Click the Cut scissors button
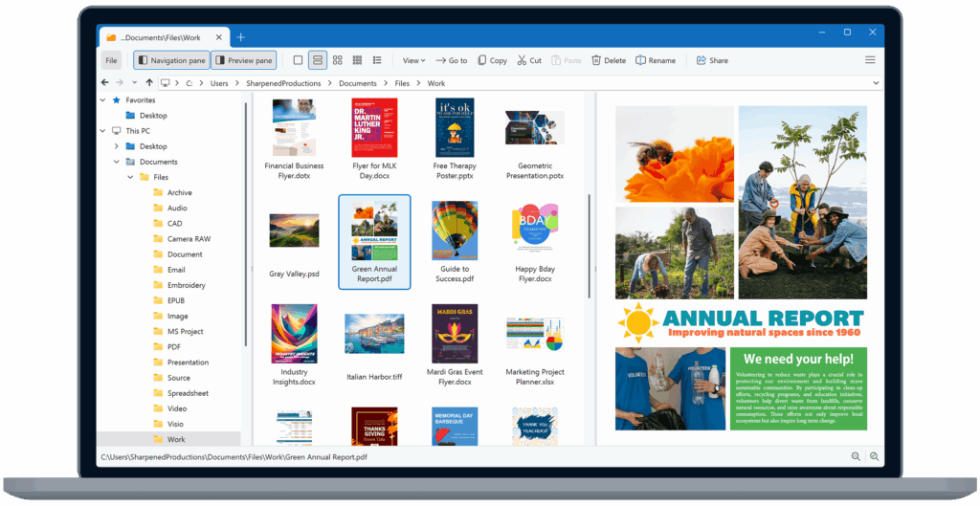 coord(529,60)
